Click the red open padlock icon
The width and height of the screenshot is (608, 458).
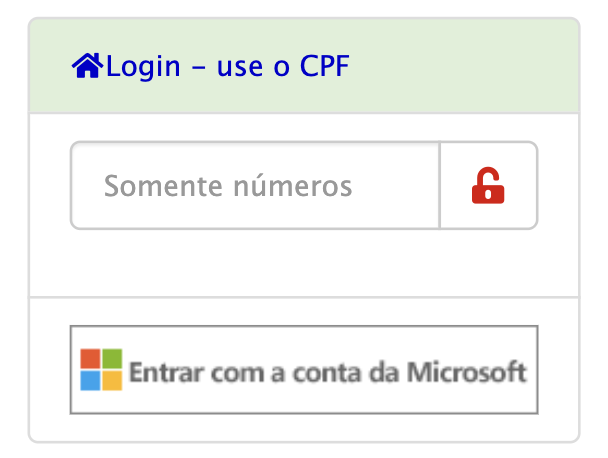pos(488,186)
